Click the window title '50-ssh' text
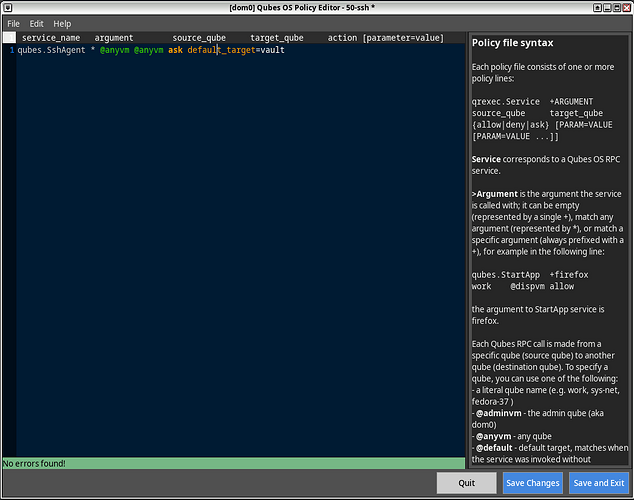The height and width of the screenshot is (500, 634). (x=357, y=7)
